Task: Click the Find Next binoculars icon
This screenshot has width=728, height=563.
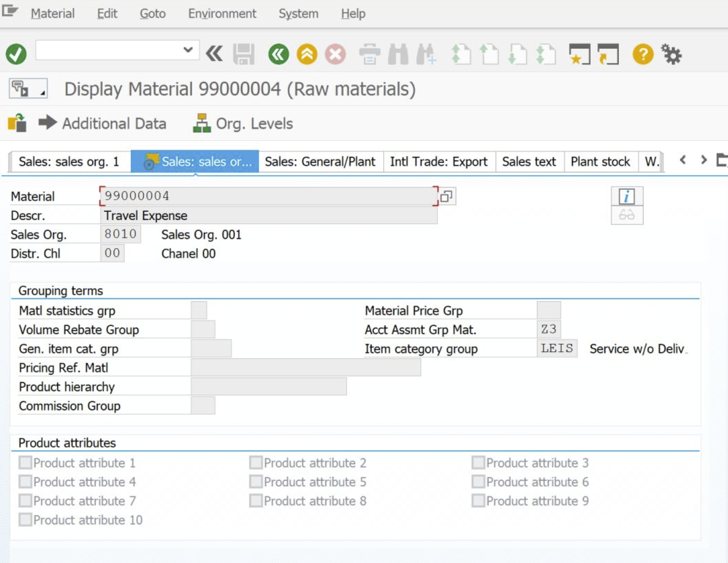Action: 427,54
